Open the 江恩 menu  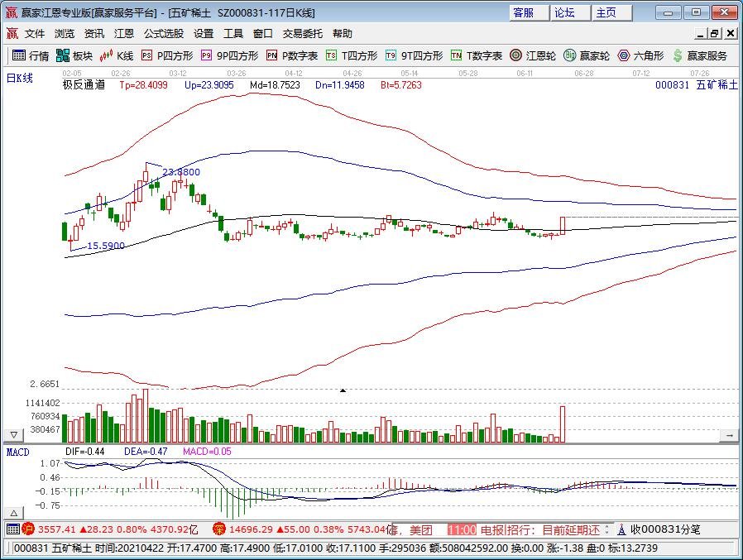(x=124, y=34)
